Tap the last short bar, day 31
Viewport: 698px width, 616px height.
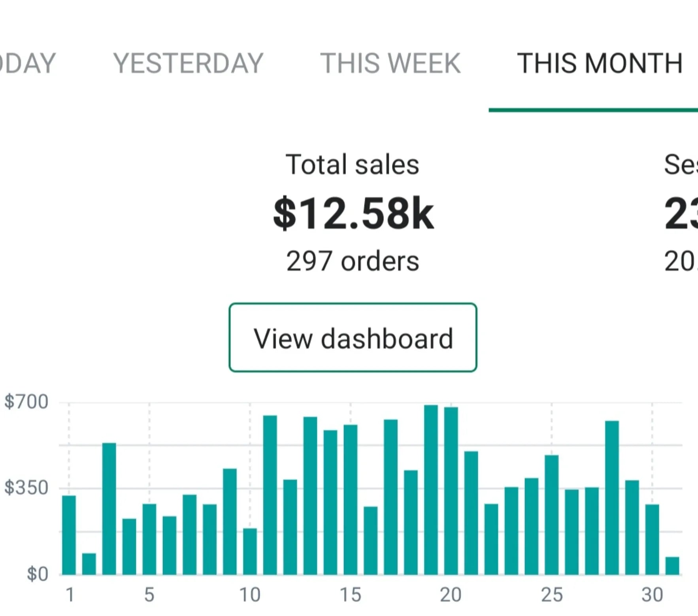[672, 565]
